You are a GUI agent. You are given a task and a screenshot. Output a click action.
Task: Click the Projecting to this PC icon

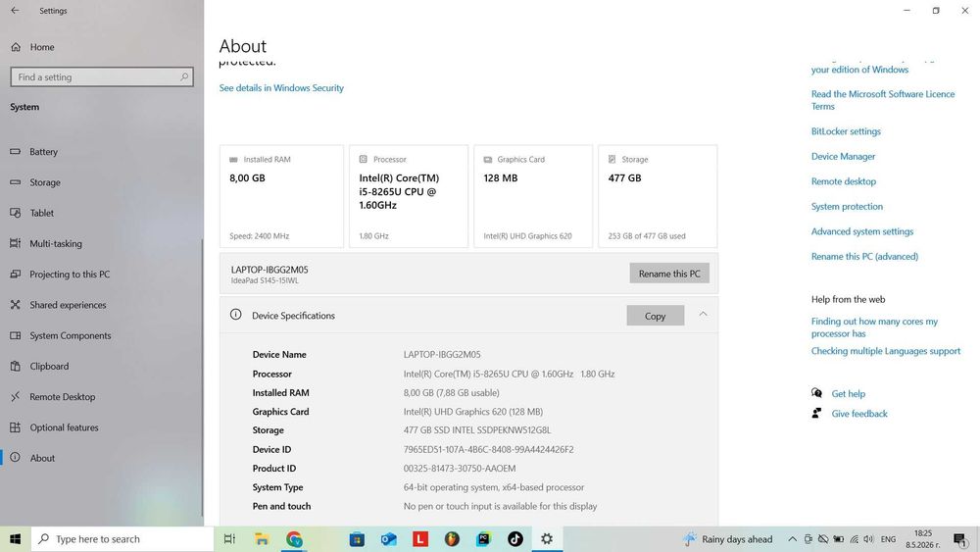tap(15, 274)
